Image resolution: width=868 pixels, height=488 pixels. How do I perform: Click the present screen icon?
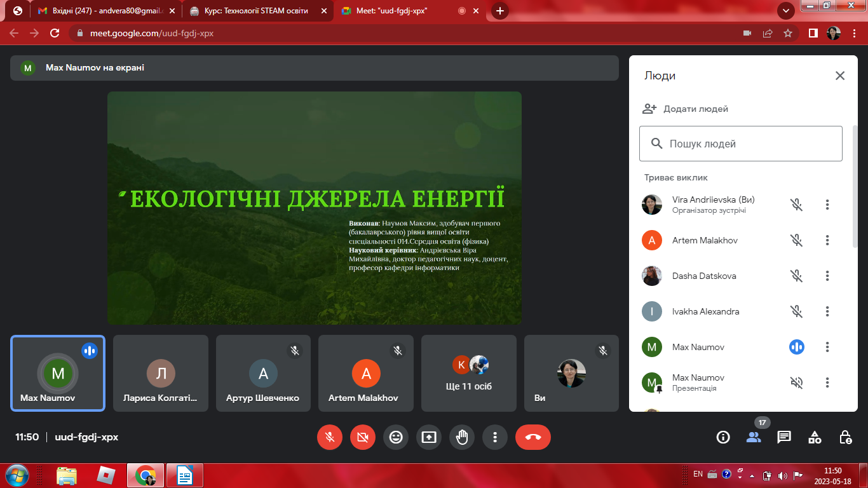[x=429, y=437]
